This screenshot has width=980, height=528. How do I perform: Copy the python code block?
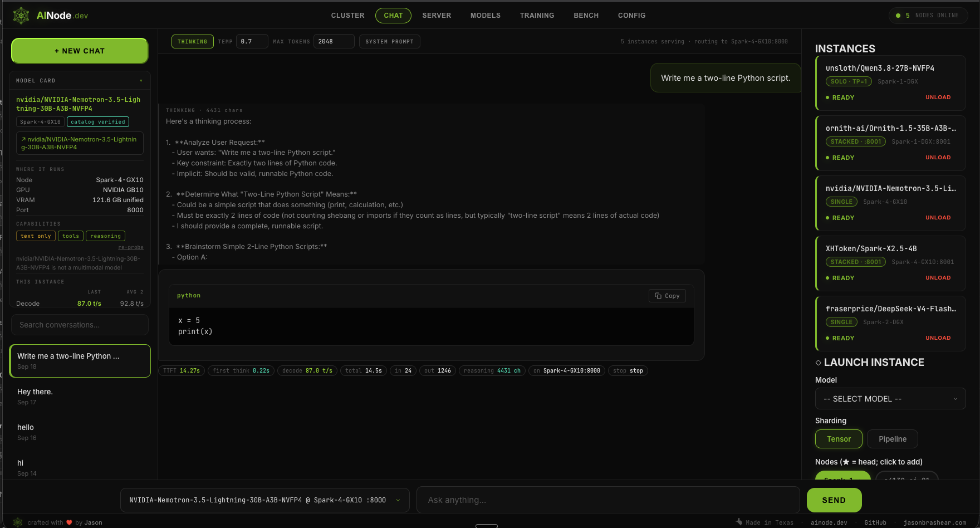pyautogui.click(x=667, y=296)
